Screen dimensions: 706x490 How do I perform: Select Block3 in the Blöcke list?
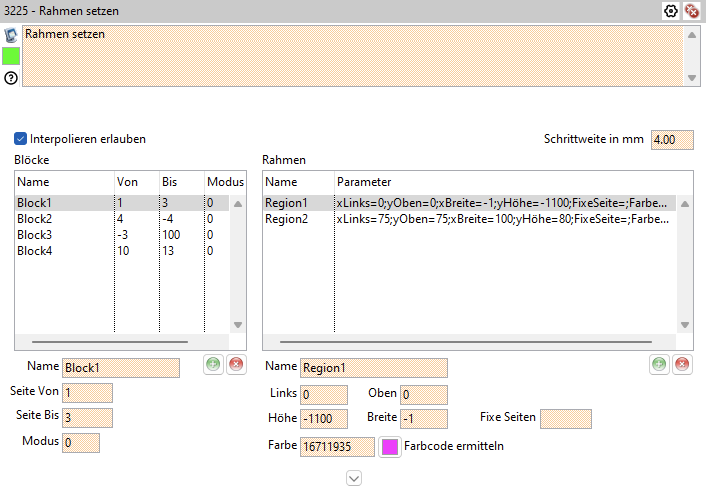(x=34, y=235)
